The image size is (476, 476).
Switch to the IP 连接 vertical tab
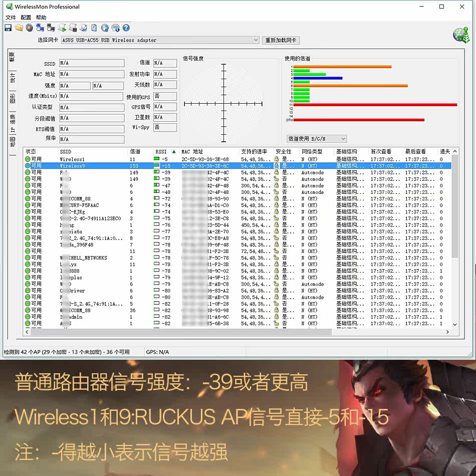tap(12, 124)
